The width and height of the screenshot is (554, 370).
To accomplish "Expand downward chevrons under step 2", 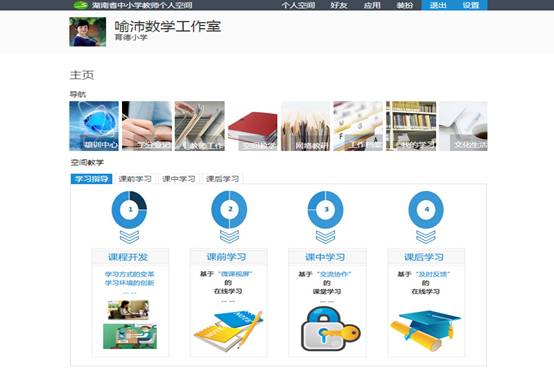I will coord(229,237).
